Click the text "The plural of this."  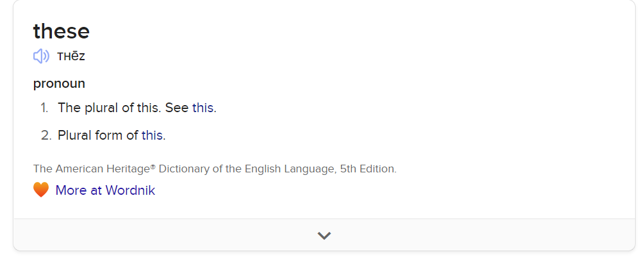110,108
